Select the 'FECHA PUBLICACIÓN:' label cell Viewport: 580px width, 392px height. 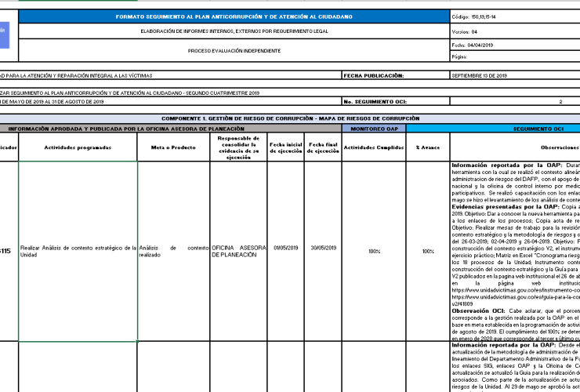tap(395, 76)
